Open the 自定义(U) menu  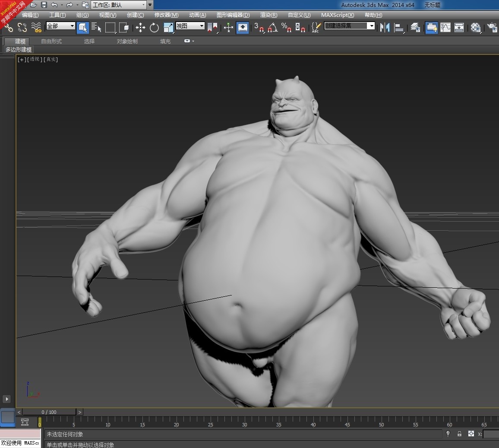click(x=299, y=15)
